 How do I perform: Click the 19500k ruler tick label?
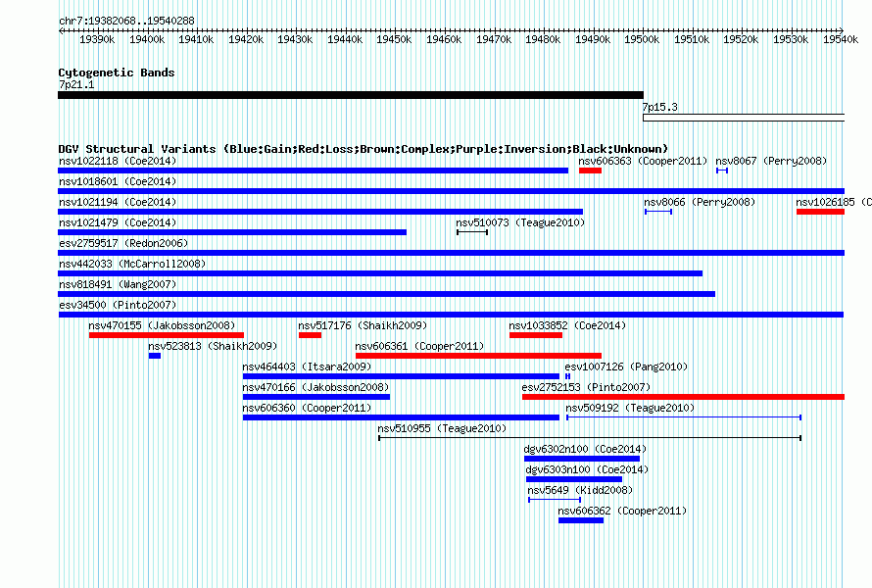pyautogui.click(x=642, y=39)
